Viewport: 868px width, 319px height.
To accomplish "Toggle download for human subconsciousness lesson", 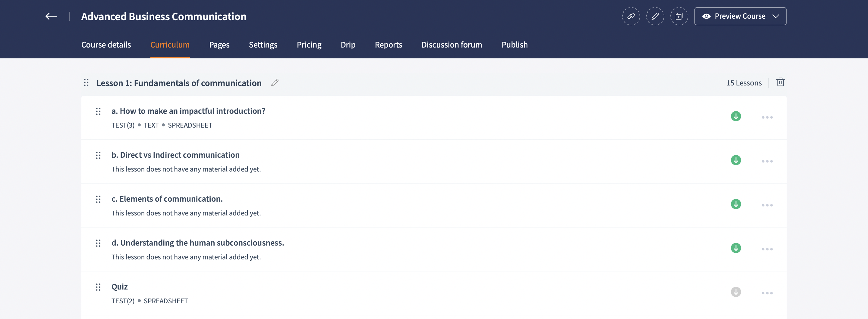I will 736,248.
